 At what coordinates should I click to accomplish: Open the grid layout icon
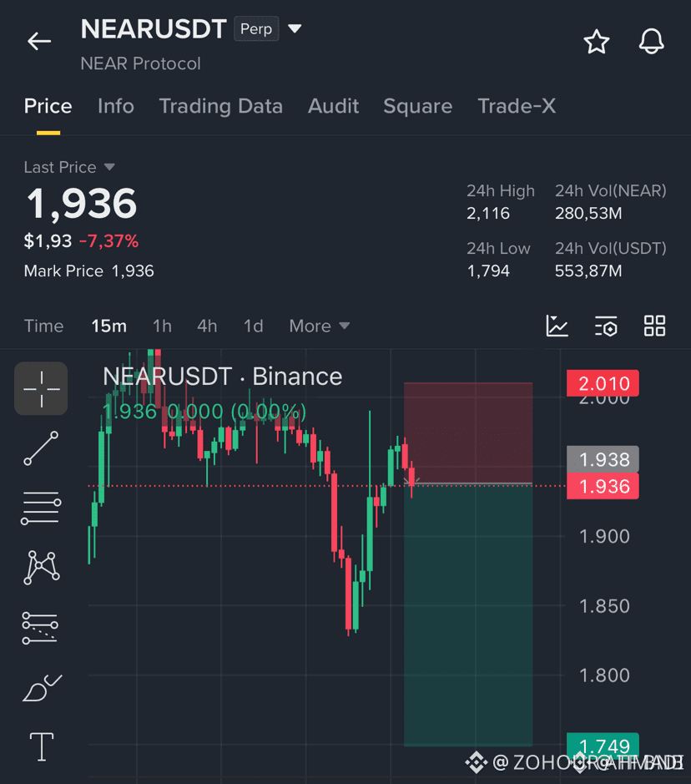(654, 326)
